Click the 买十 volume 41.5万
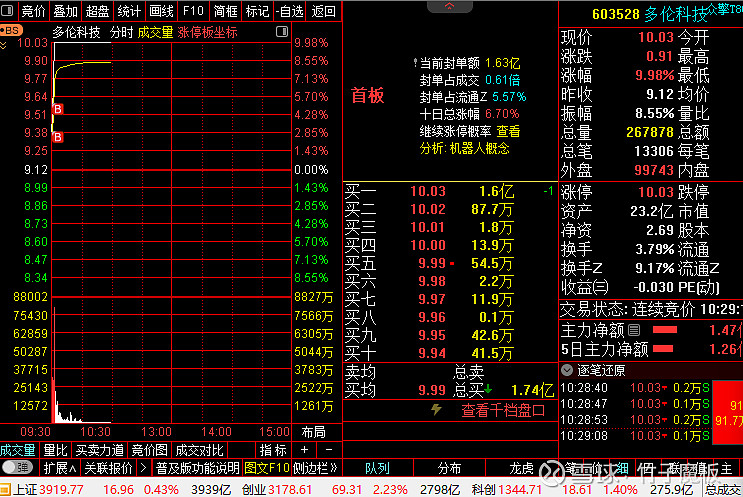This screenshot has width=743, height=497. pyautogui.click(x=492, y=353)
